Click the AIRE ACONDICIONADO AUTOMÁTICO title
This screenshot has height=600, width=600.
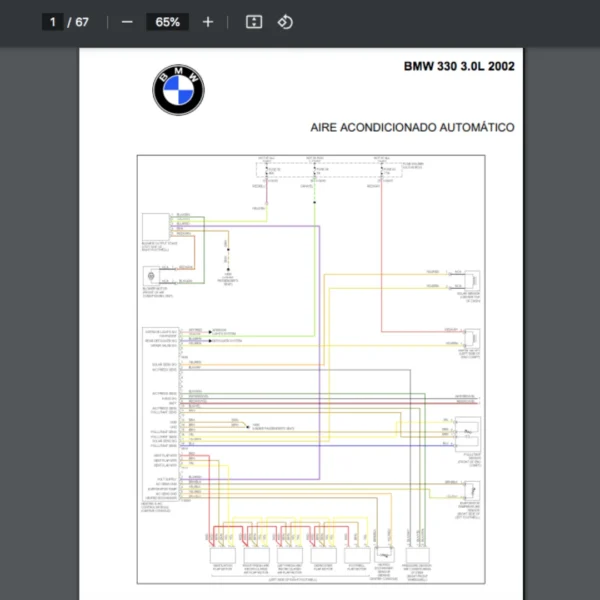pos(414,128)
